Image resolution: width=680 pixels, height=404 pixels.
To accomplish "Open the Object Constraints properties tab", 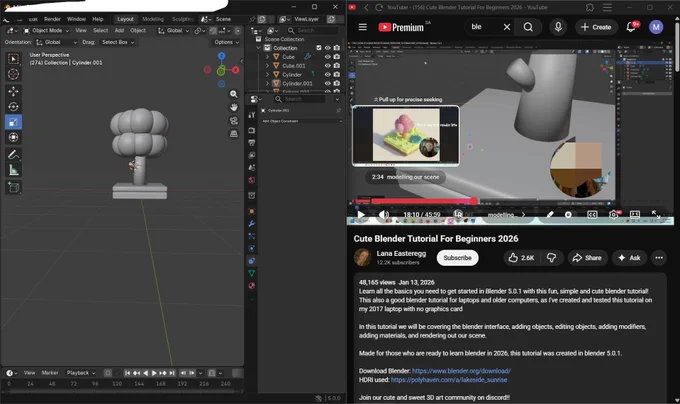I will click(x=252, y=261).
